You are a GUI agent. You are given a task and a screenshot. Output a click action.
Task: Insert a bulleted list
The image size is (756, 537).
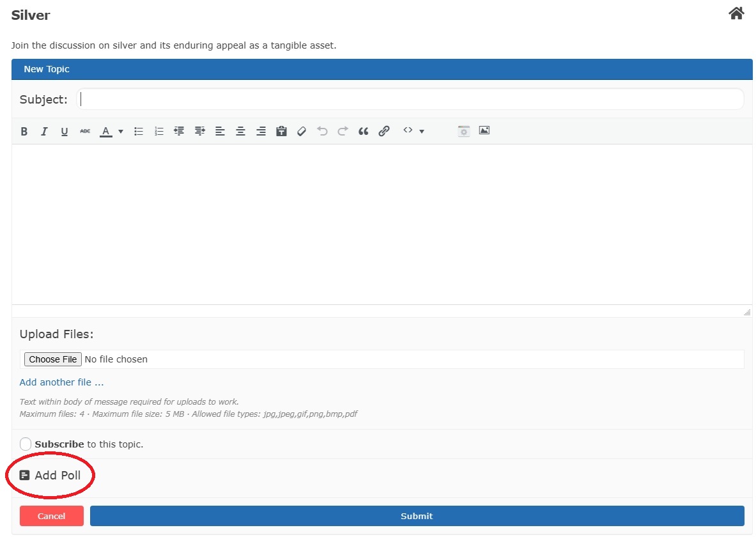pos(139,131)
